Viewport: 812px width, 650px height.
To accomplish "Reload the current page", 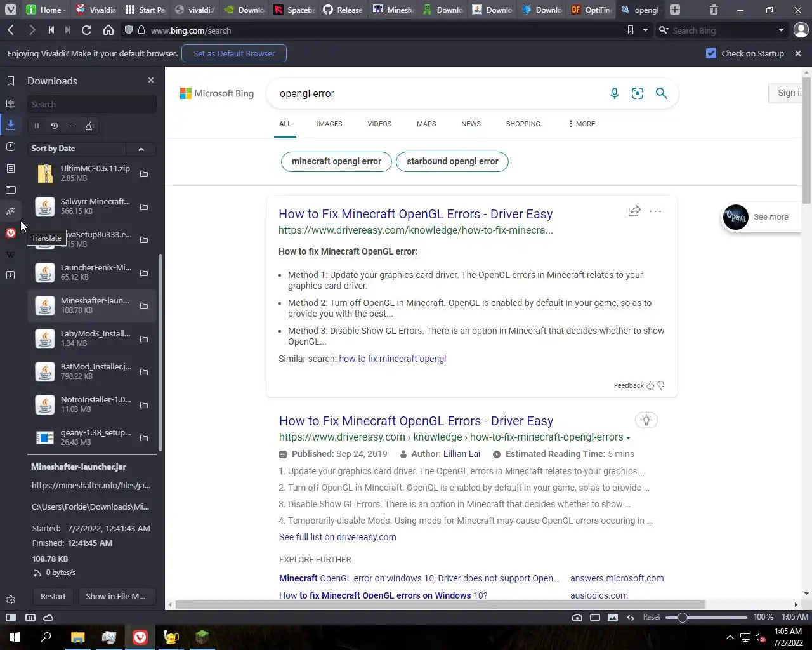I will (87, 30).
